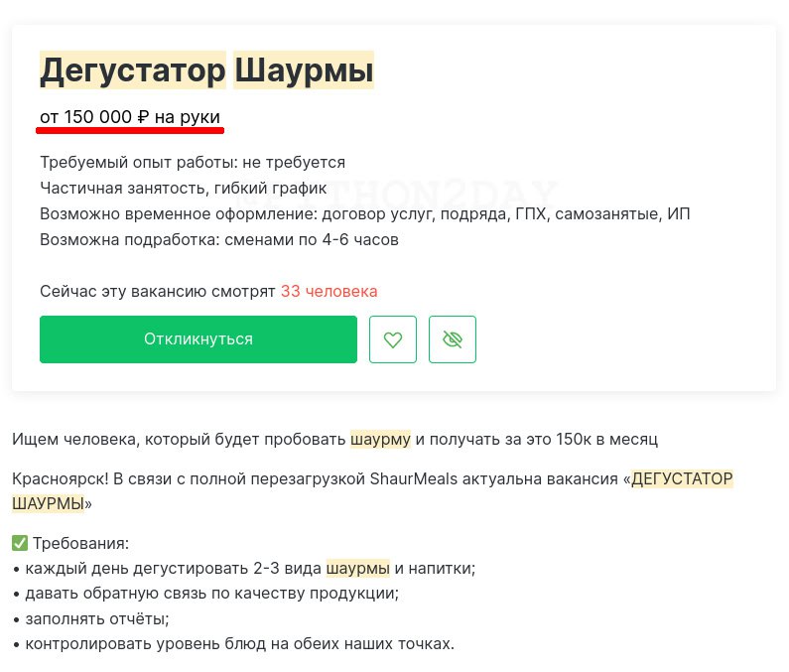Click the Возможно временное оформление line

pos(365,214)
